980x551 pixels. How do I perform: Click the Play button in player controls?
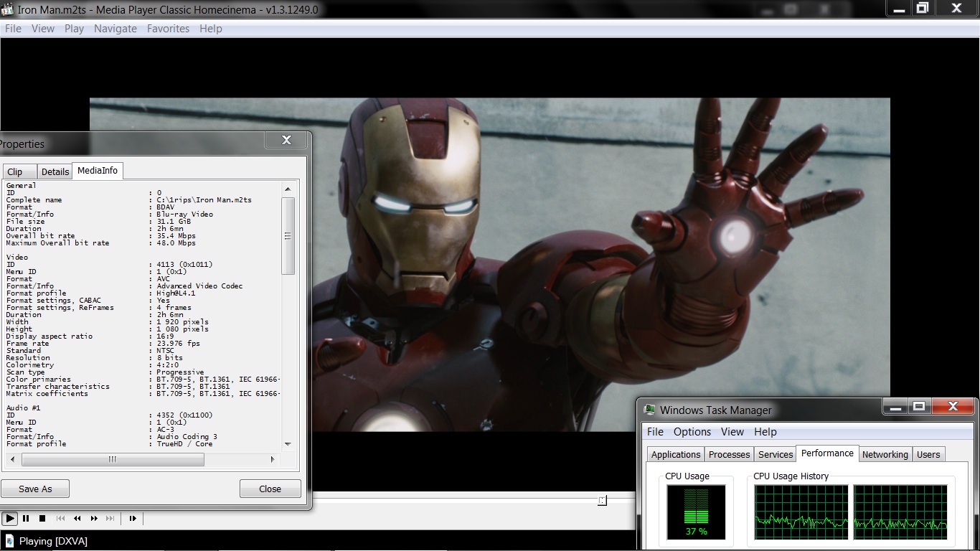10,518
